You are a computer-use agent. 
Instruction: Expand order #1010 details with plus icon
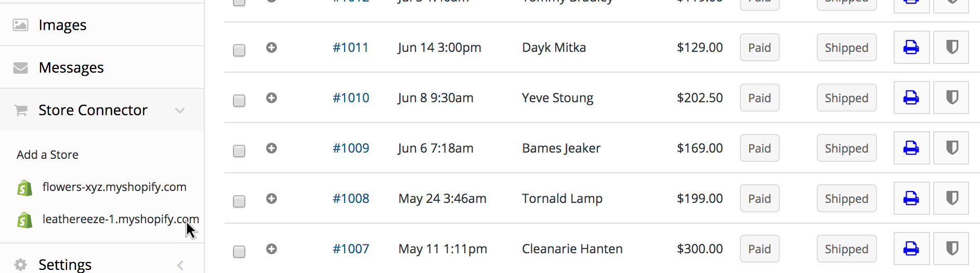[271, 98]
